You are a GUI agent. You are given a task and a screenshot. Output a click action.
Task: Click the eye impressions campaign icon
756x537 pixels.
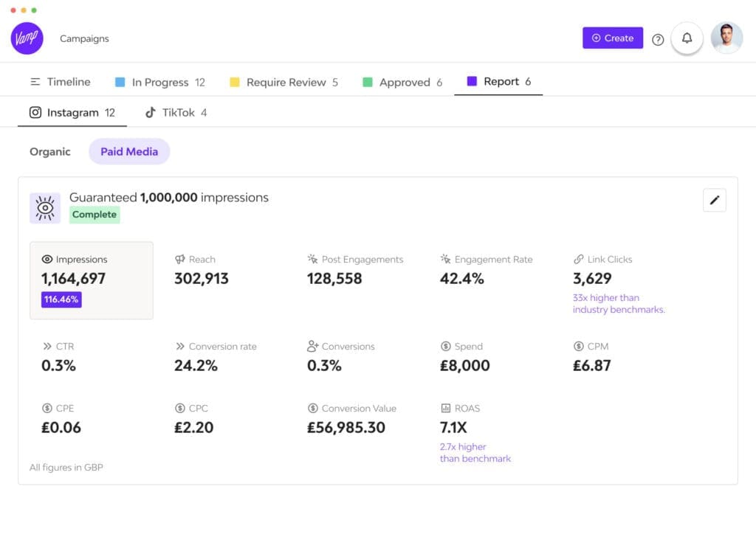coord(45,208)
